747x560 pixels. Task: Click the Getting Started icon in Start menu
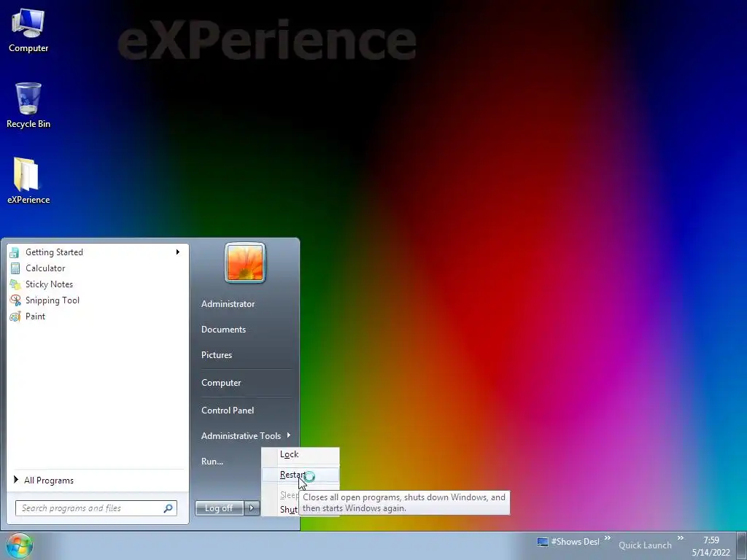coord(15,252)
